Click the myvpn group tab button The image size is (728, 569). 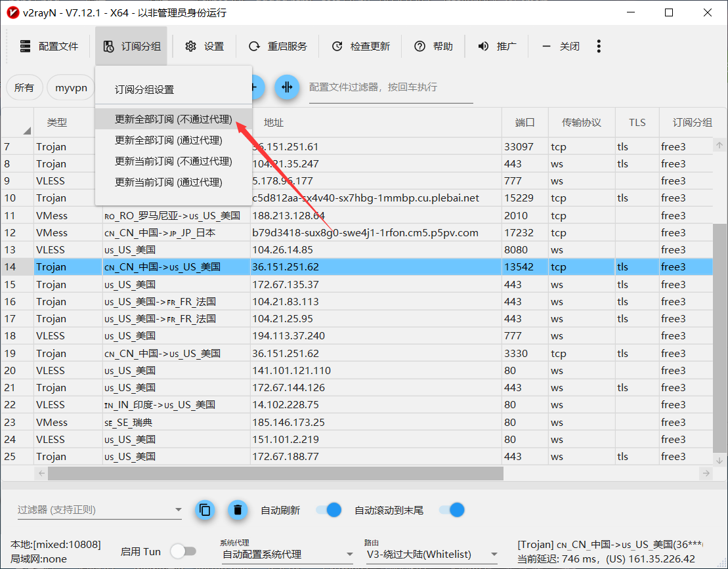coord(71,87)
